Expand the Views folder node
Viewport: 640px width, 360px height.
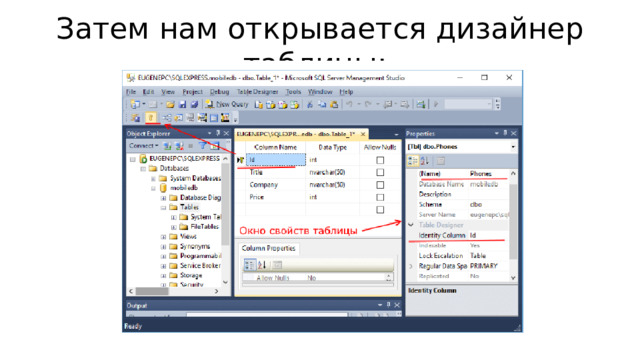pyautogui.click(x=164, y=237)
